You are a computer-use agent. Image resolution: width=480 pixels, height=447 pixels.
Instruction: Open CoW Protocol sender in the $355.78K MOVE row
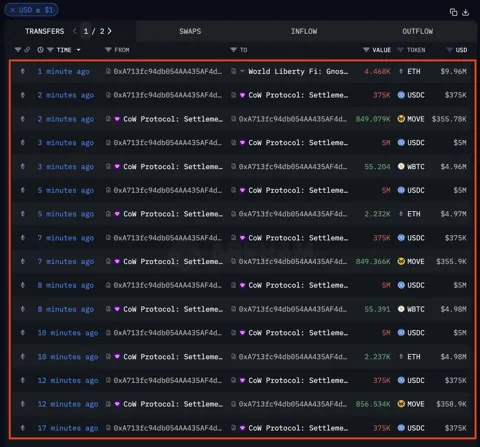[173, 119]
